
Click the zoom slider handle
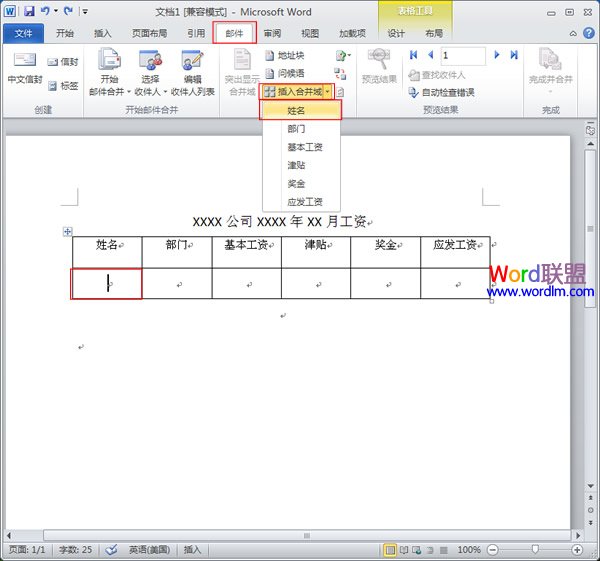537,550
